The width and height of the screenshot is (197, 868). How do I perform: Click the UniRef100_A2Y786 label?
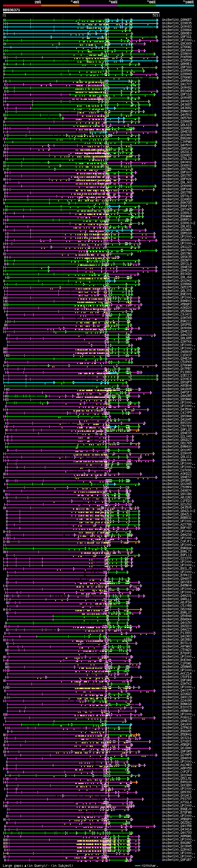(177, 524)
